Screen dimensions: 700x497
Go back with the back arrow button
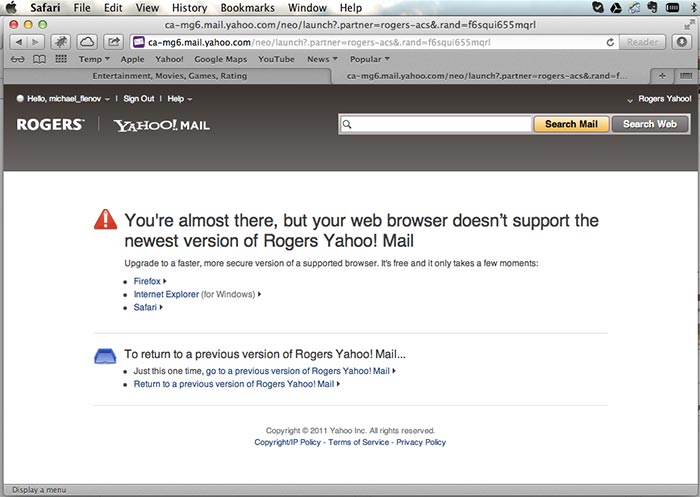pos(18,42)
